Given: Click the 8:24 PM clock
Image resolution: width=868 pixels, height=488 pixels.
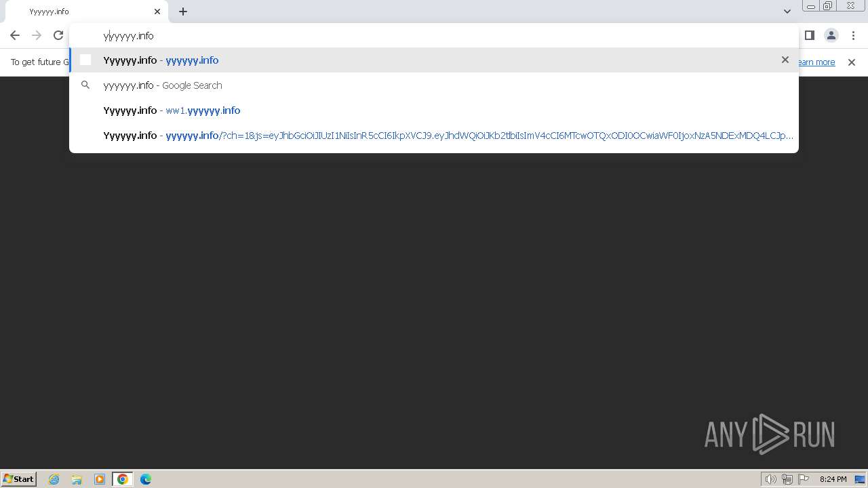Looking at the screenshot, I should pos(833,479).
